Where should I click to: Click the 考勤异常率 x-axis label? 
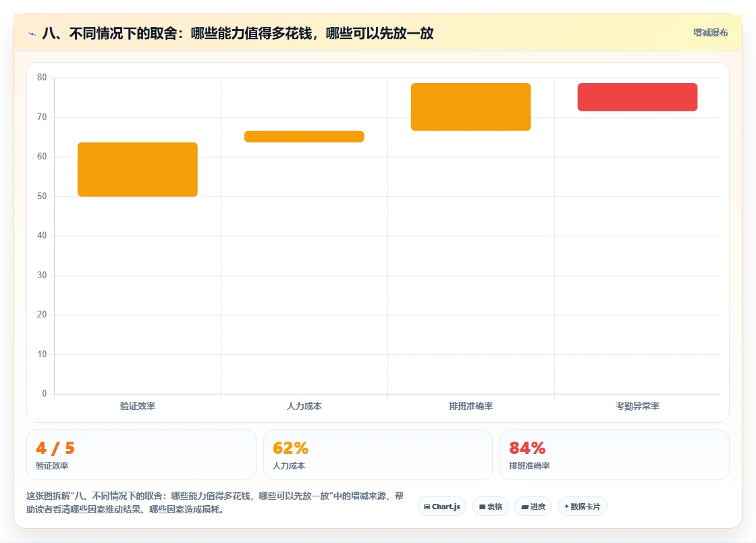(637, 406)
